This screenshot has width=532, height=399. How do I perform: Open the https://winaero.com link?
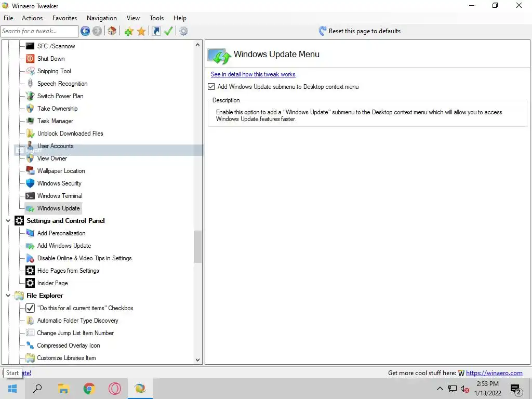(494, 373)
